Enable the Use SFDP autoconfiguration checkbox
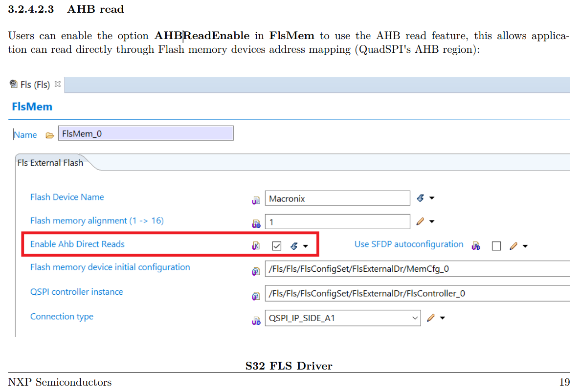The width and height of the screenshot is (581, 392). tap(496, 246)
